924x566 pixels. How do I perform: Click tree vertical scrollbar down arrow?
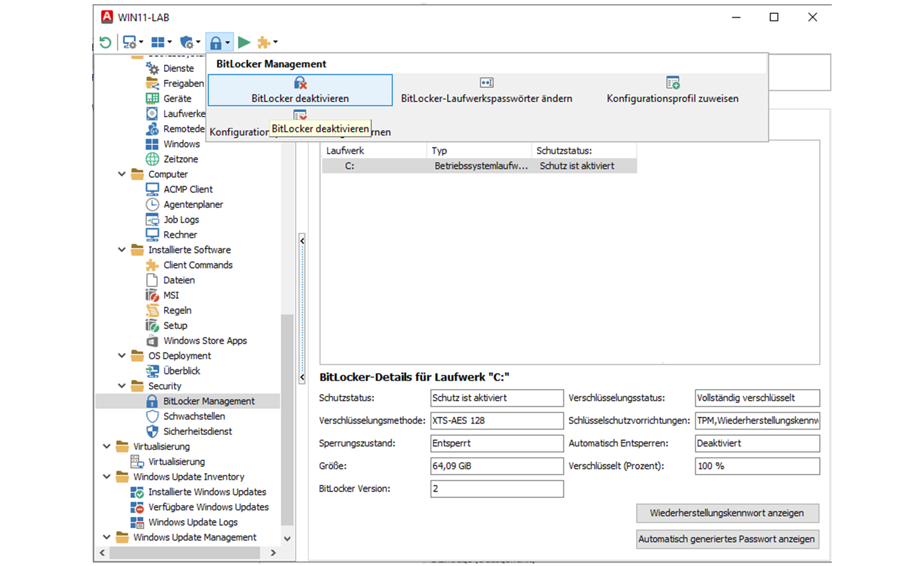[x=287, y=539]
